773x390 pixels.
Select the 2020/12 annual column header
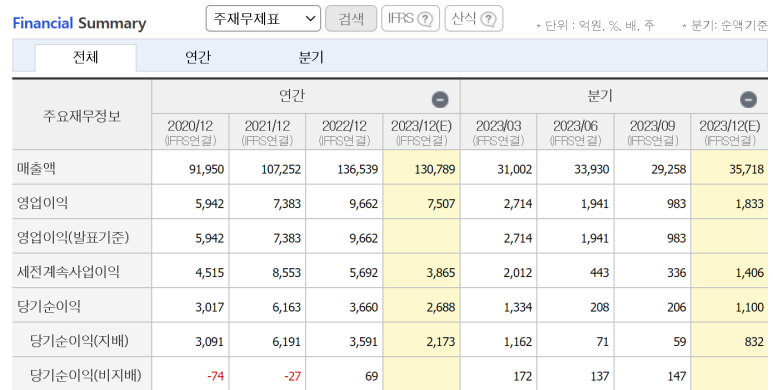(x=190, y=132)
